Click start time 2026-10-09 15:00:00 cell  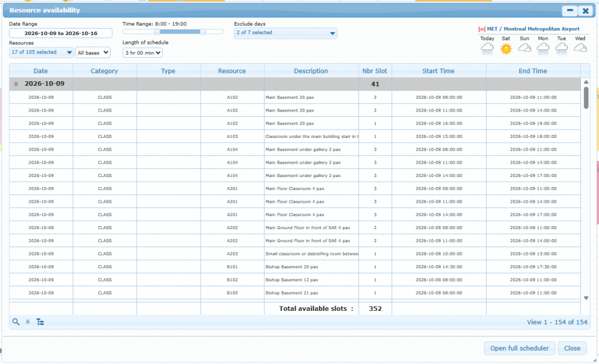(x=439, y=136)
